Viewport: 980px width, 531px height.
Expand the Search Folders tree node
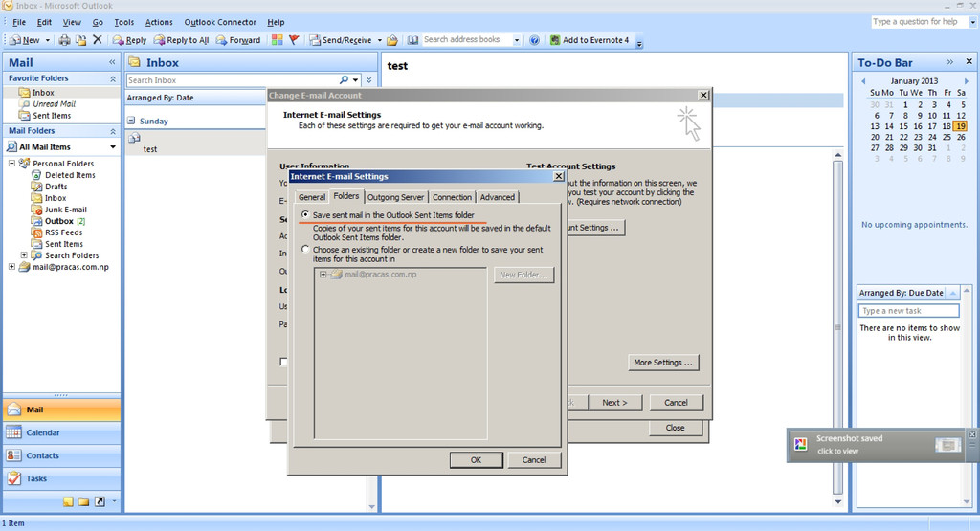pos(24,254)
